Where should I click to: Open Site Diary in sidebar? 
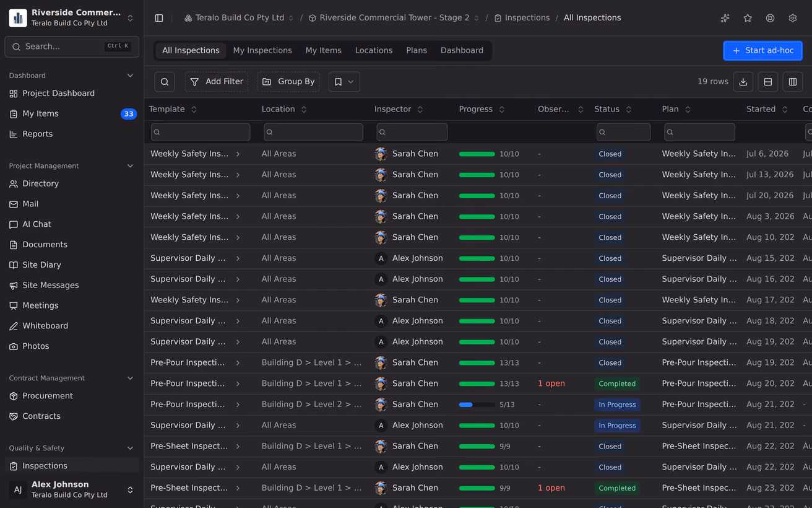click(72, 265)
